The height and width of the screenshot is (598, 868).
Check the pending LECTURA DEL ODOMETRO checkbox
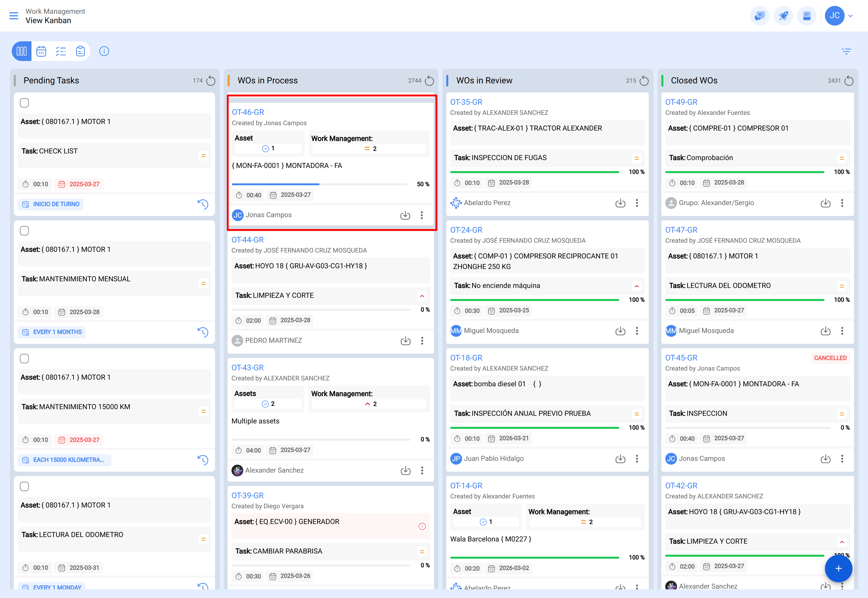(24, 486)
